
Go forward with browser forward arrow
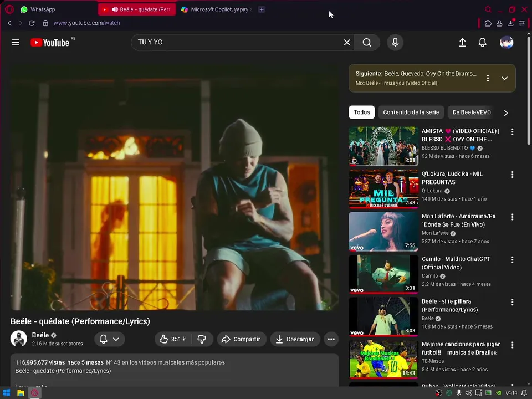tap(21, 23)
